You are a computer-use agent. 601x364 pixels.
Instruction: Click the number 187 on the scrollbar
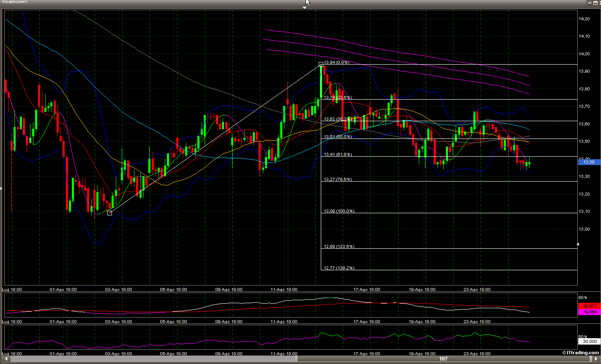(443, 359)
